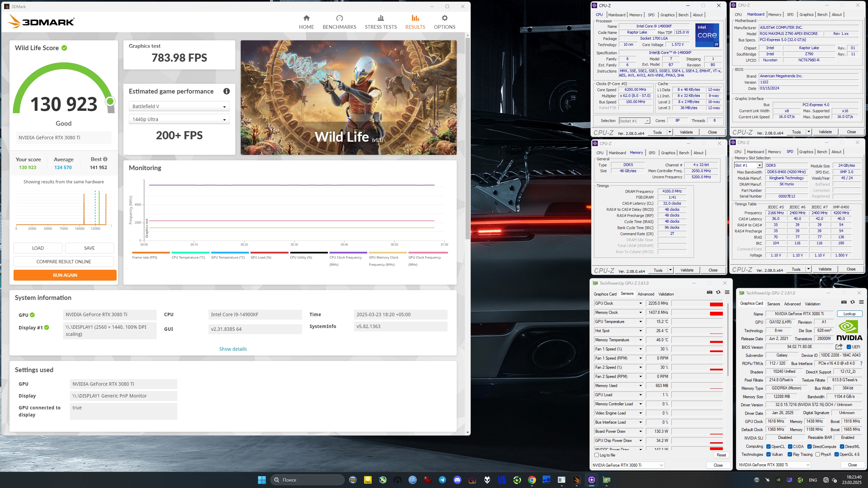
Task: Click the Windows taskbar search field
Action: (x=308, y=480)
